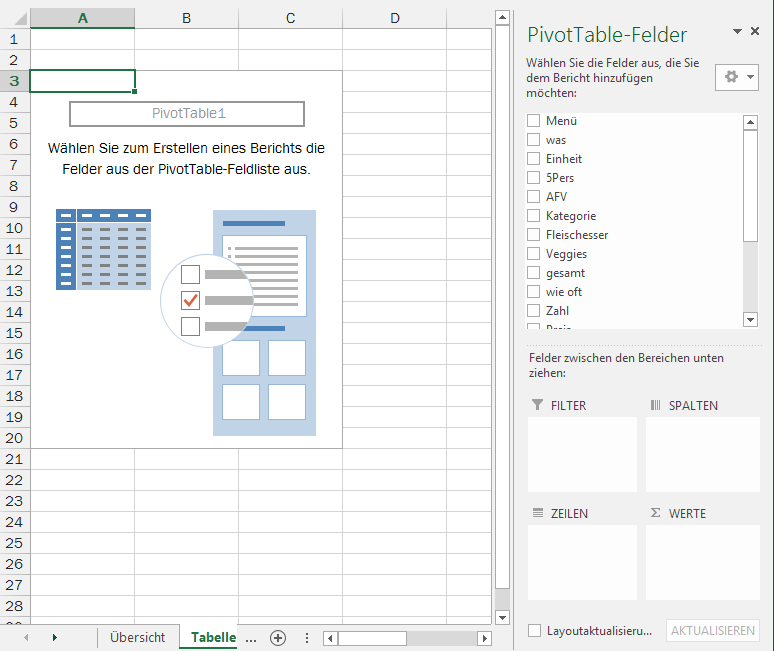Click the add new sheet plus icon
774x651 pixels.
[278, 638]
